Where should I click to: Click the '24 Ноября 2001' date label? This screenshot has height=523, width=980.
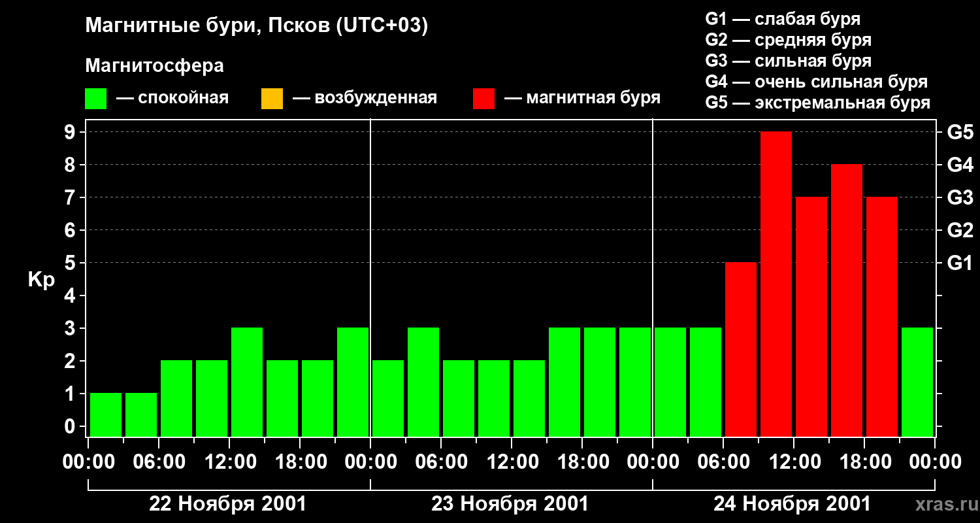click(x=792, y=504)
